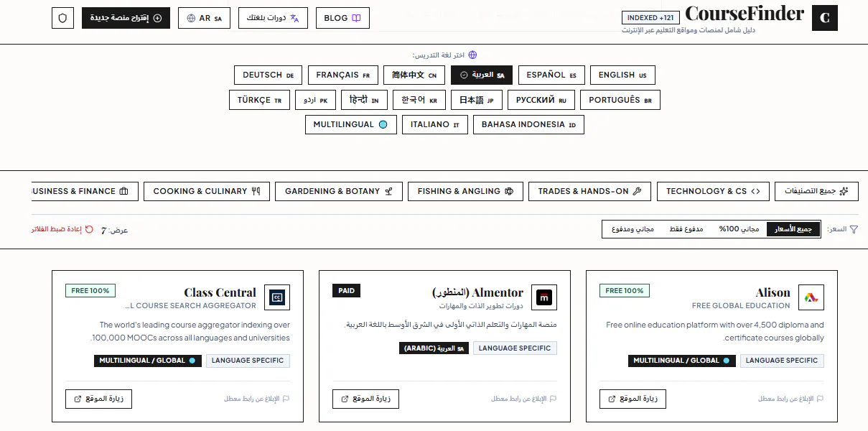Image resolution: width=868 pixels, height=431 pixels.
Task: Open the Class Central logo
Action: pyautogui.click(x=277, y=297)
